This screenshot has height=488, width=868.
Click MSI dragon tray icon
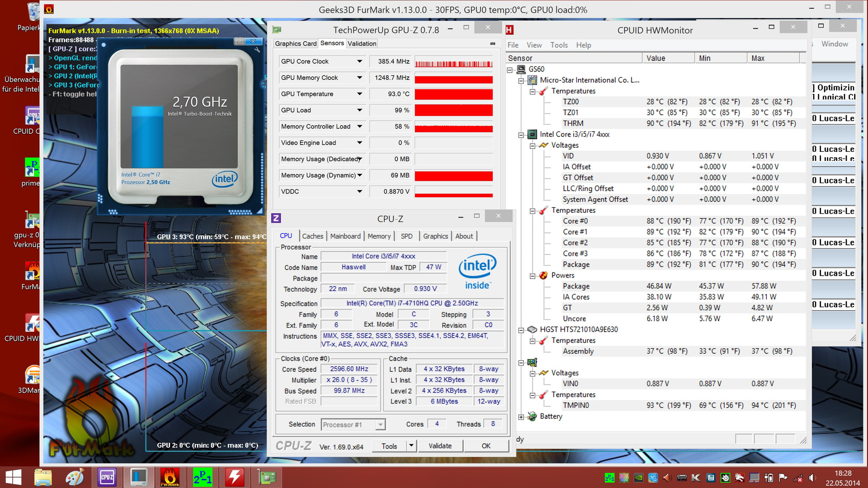740,478
